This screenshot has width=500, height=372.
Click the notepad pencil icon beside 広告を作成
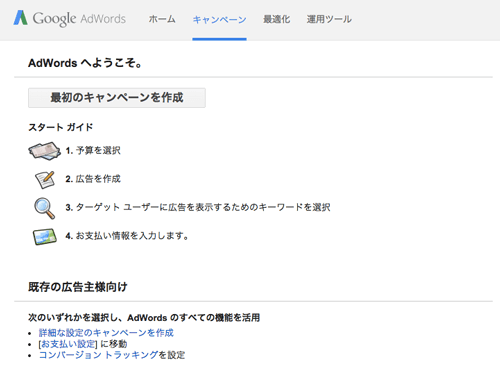45,179
